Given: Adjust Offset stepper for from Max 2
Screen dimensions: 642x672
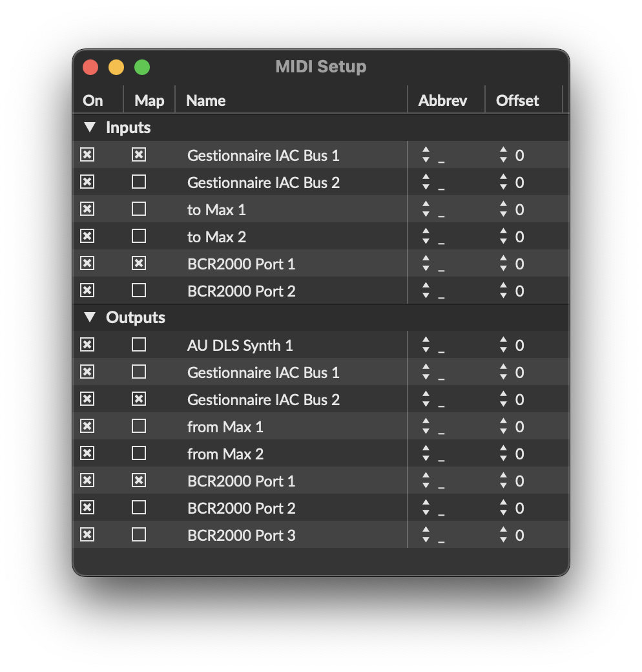Looking at the screenshot, I should coord(503,453).
